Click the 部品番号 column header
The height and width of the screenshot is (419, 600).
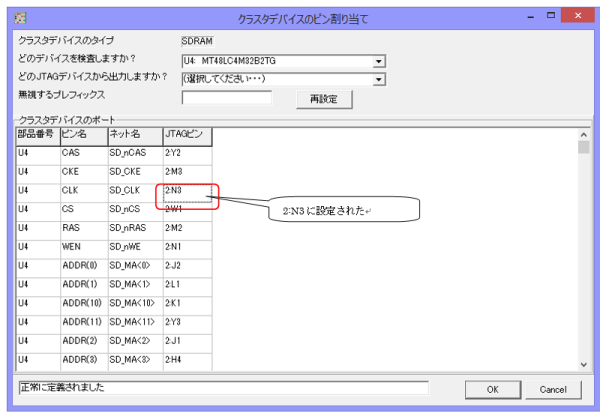click(x=37, y=133)
